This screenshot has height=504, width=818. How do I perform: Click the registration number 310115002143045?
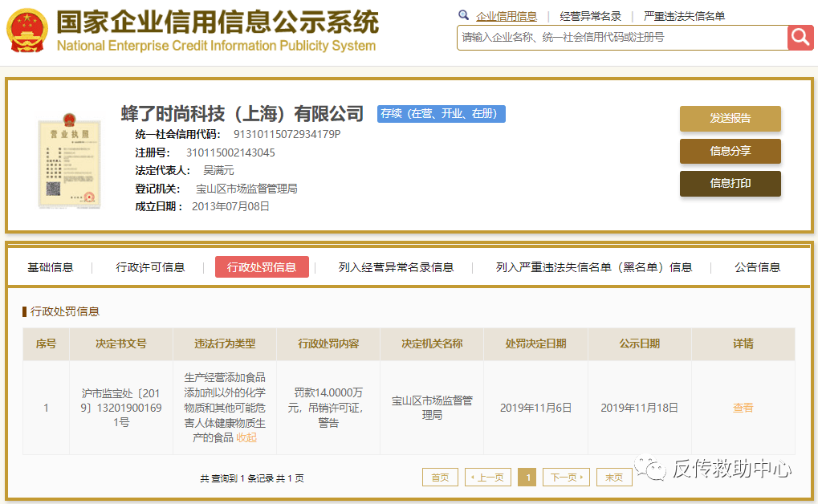(x=230, y=152)
